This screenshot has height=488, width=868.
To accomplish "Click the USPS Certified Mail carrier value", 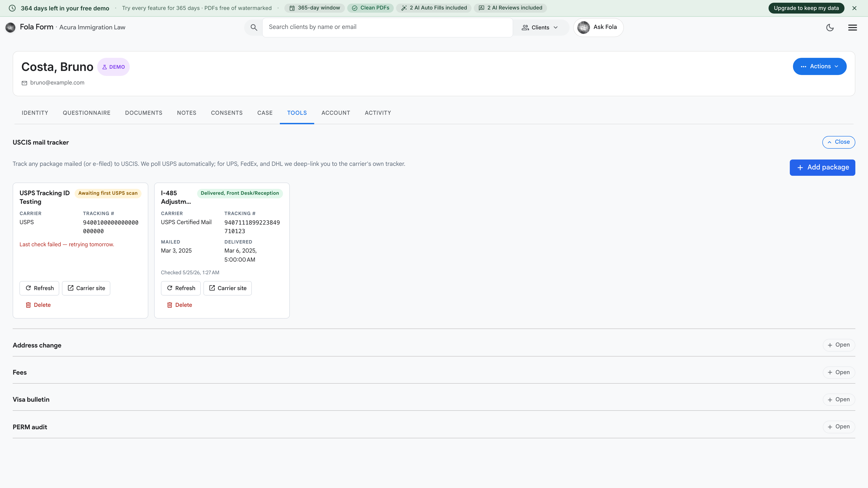I will (x=186, y=222).
